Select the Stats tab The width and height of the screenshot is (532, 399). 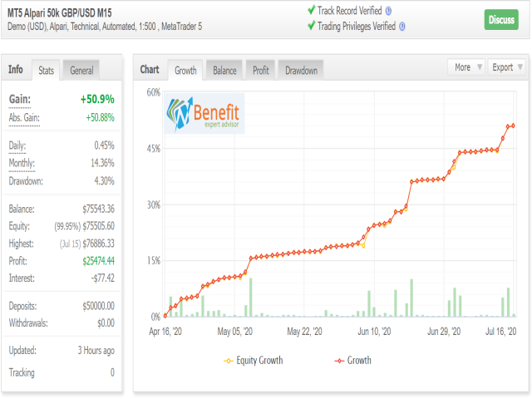point(47,71)
